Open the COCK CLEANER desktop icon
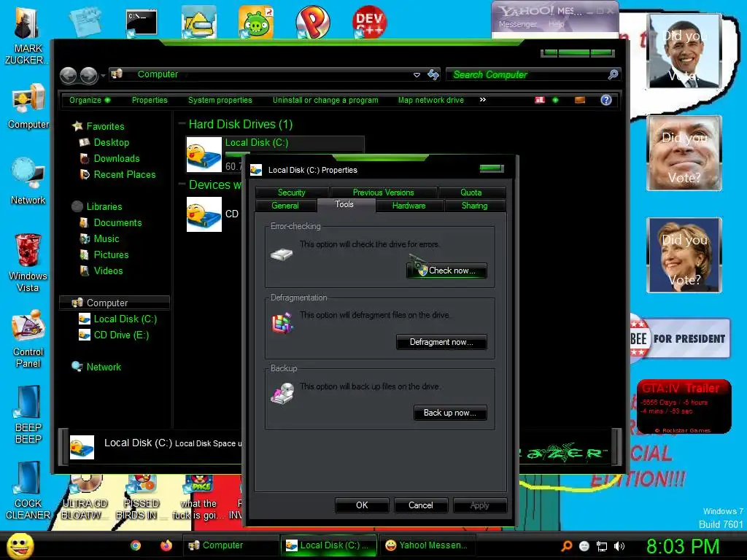This screenshot has width=747, height=560. [x=28, y=491]
